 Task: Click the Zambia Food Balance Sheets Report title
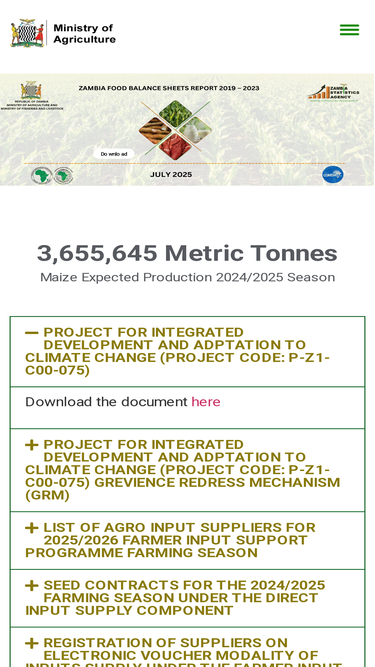(x=169, y=88)
